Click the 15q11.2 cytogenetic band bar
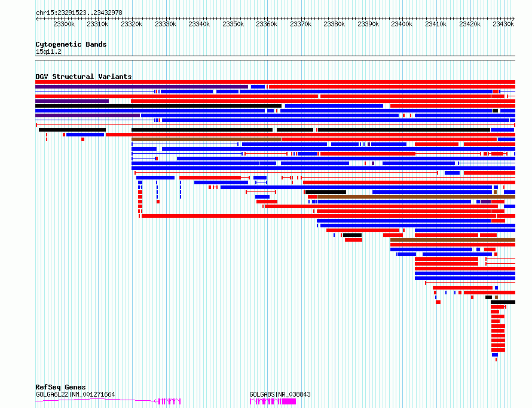Screen dimensions: 532x408 point(275,58)
